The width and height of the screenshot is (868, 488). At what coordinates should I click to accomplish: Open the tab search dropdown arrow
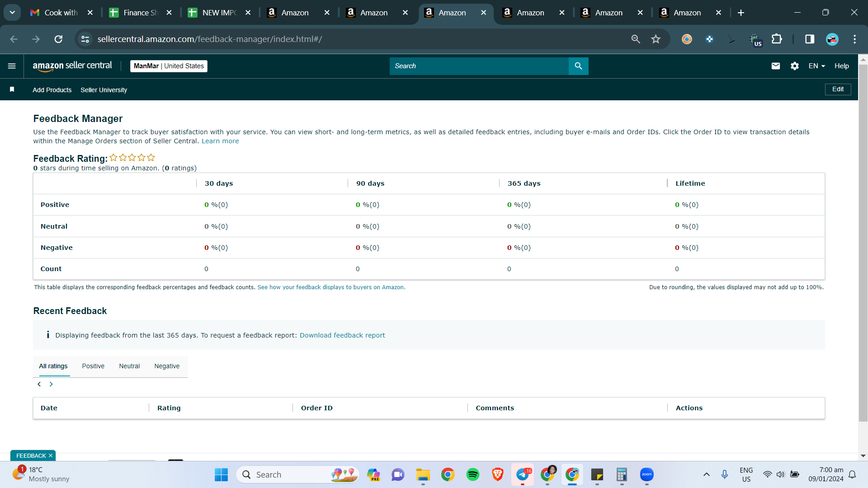12,13
